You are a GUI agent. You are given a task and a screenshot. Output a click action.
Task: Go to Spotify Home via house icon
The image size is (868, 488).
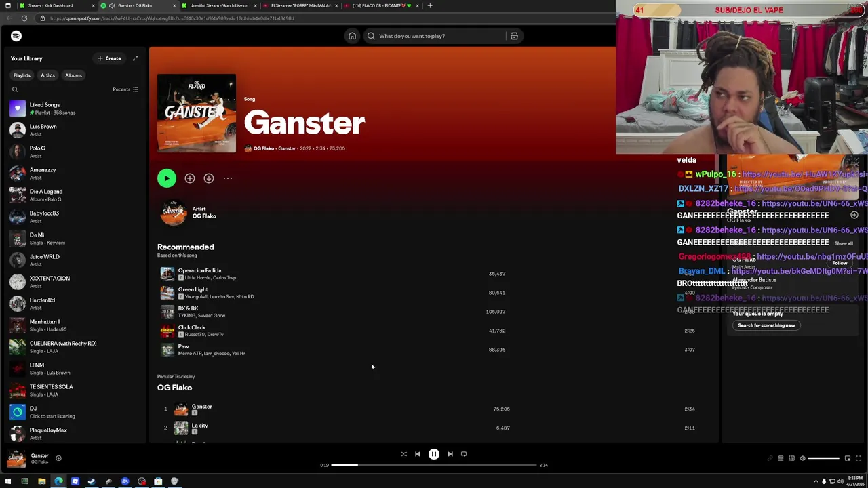(352, 36)
